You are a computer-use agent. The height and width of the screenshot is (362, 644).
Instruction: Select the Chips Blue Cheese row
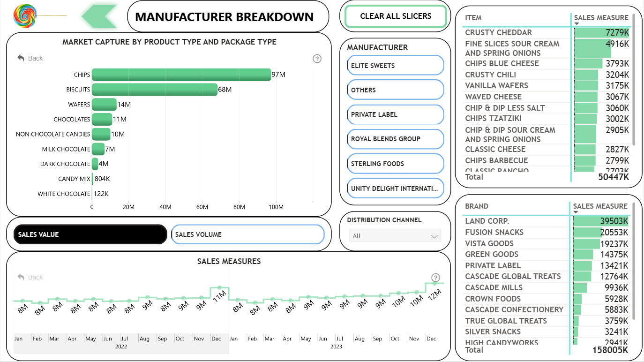click(x=547, y=63)
